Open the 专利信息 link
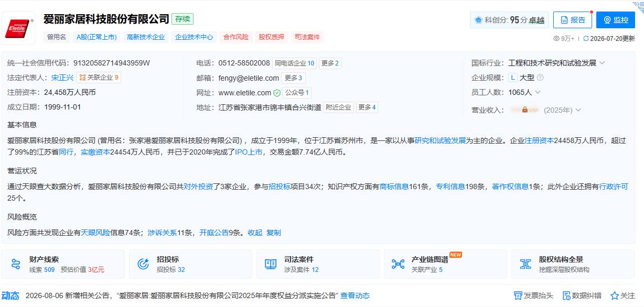This screenshot has height=307, width=644. (450, 187)
